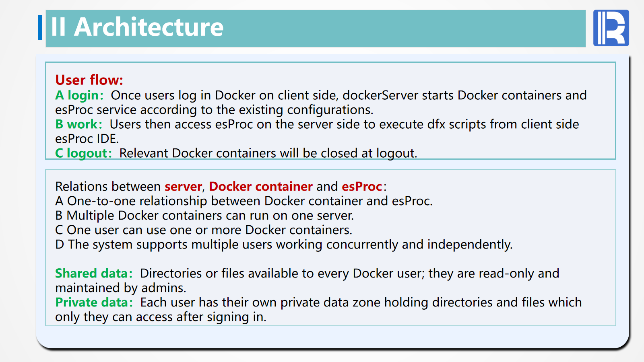Click the "B Multiple Docker containers" line
Viewport: 644px width, 362px height.
pos(204,216)
